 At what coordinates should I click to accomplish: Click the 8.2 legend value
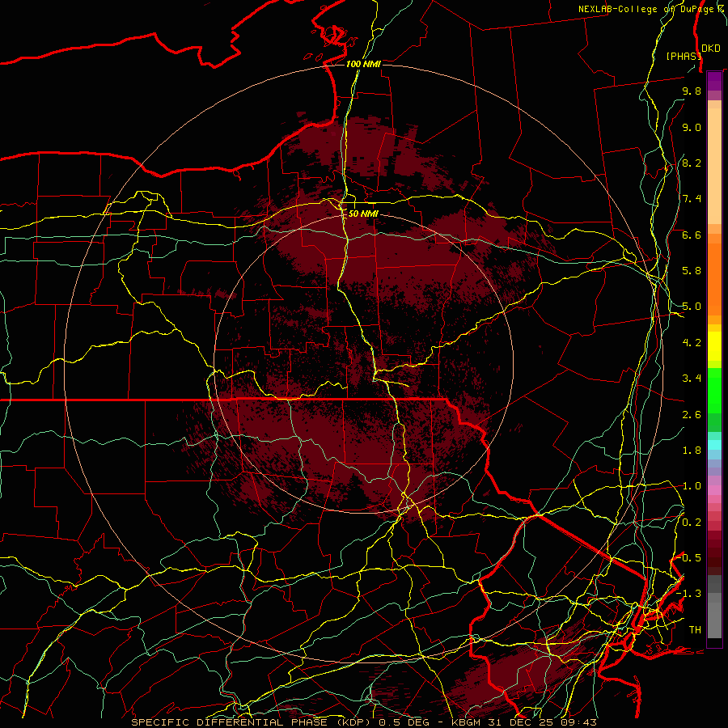[x=692, y=163]
